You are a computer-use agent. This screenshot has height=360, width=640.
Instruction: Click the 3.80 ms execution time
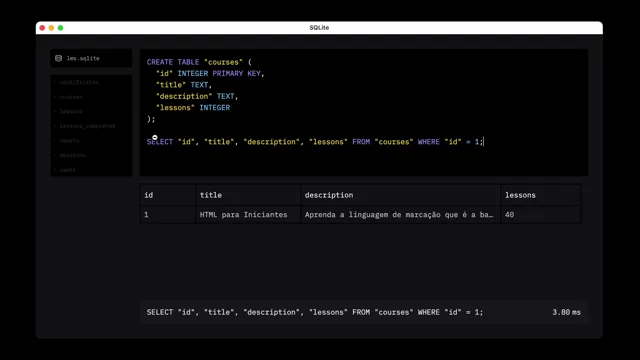pos(567,312)
